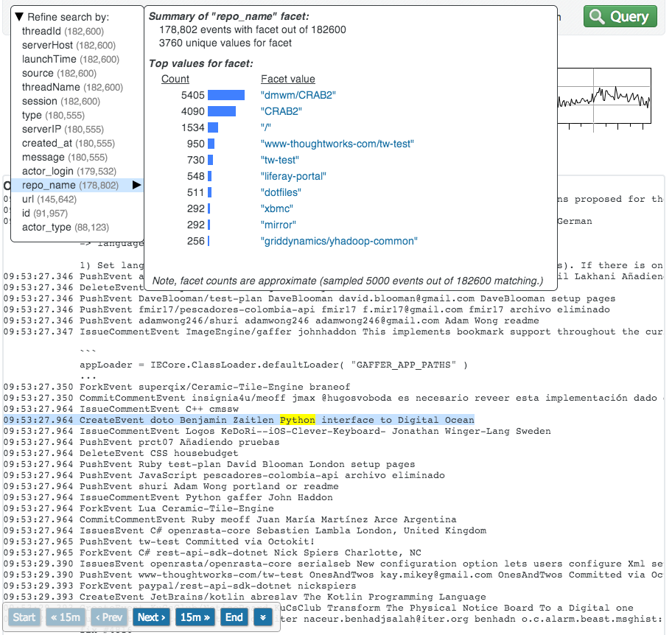Image resolution: width=672 pixels, height=635 pixels.
Task: Collapse the Refine search by triangle
Action: [x=19, y=17]
